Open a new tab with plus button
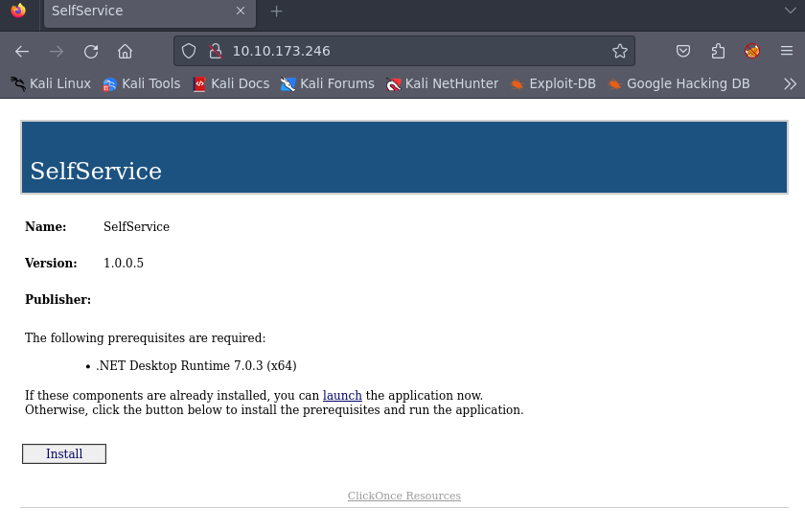805x532 pixels. click(277, 12)
